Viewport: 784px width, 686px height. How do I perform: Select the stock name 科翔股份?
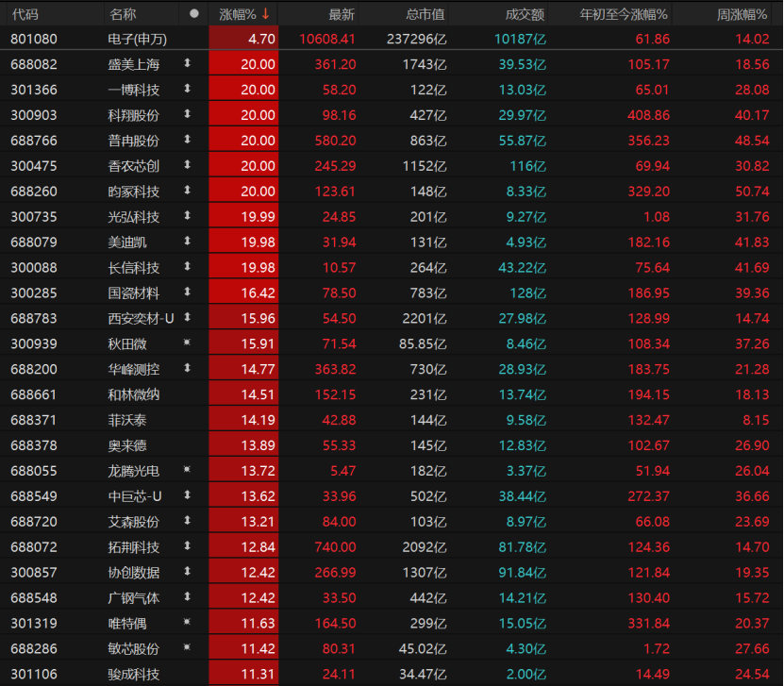click(x=134, y=115)
